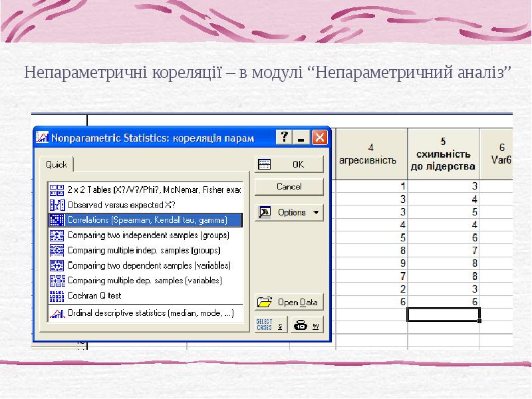Click the Observed versus expected icon
Image resolution: width=532 pixels, height=399 pixels.
(57, 205)
